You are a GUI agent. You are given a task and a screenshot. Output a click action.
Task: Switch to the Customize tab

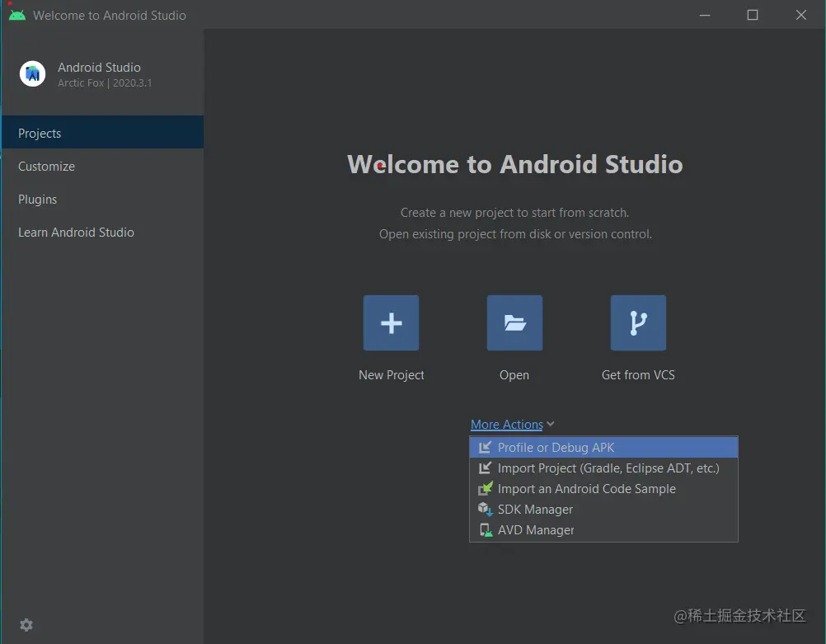103,166
